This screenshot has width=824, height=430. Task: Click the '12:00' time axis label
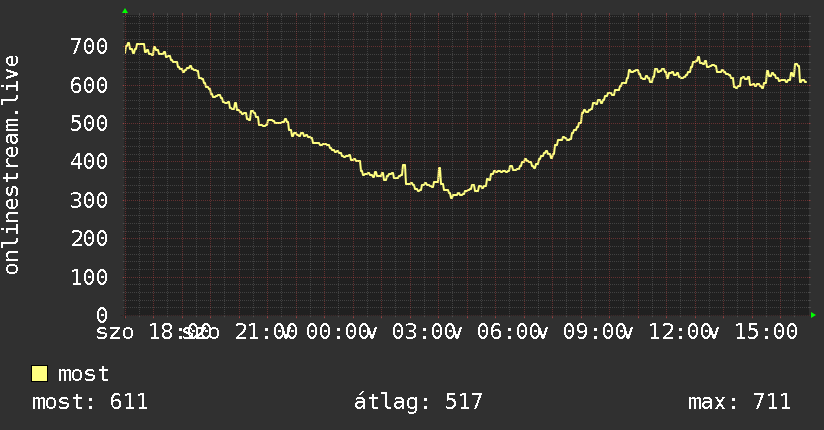pos(681,332)
